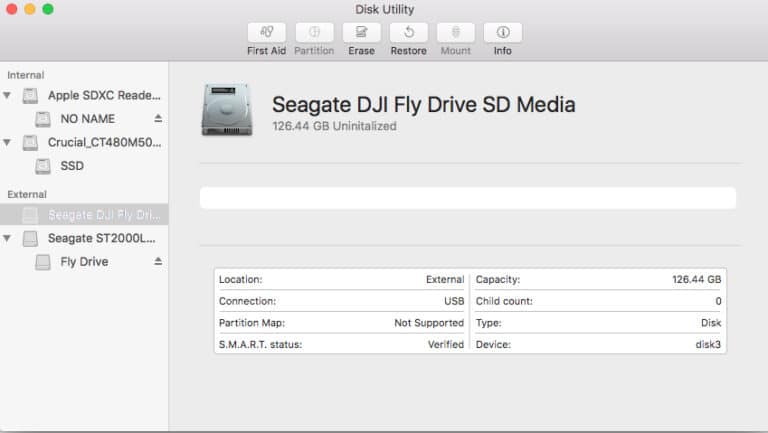This screenshot has height=433, width=768.
Task: Click the S.M.A.R.T. status: label
Action: pyautogui.click(x=261, y=344)
